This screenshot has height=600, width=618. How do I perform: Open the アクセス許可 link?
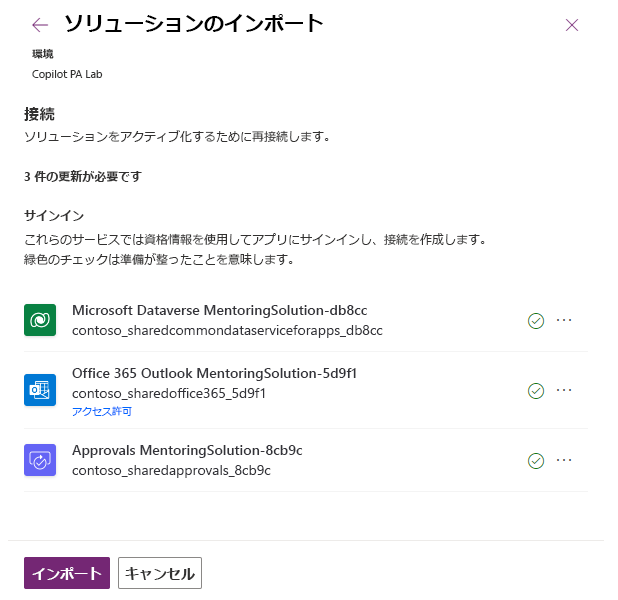pyautogui.click(x=102, y=412)
